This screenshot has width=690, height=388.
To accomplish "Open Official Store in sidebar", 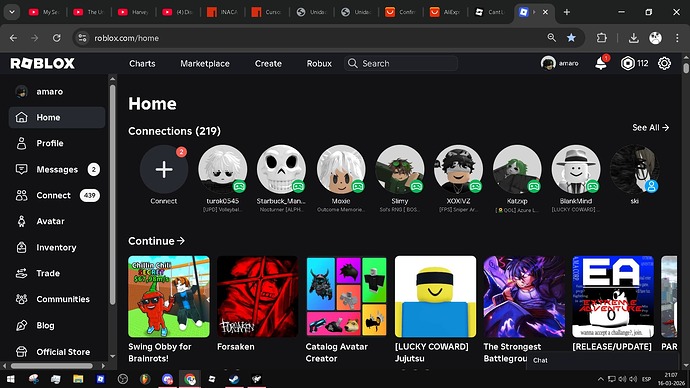I will (x=57, y=351).
